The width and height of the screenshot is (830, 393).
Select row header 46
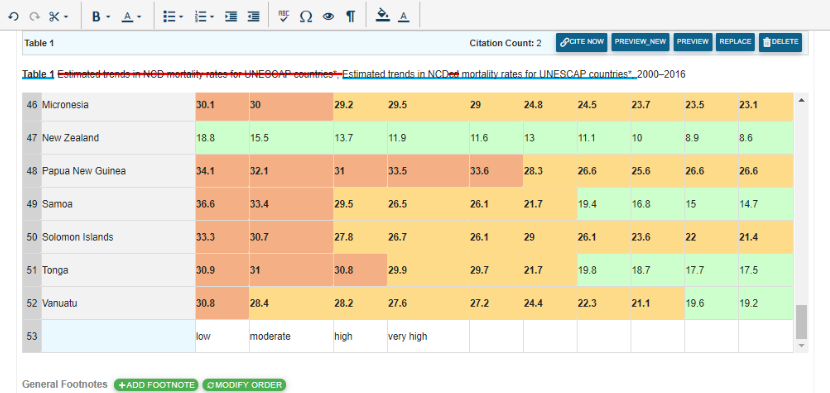(32, 105)
